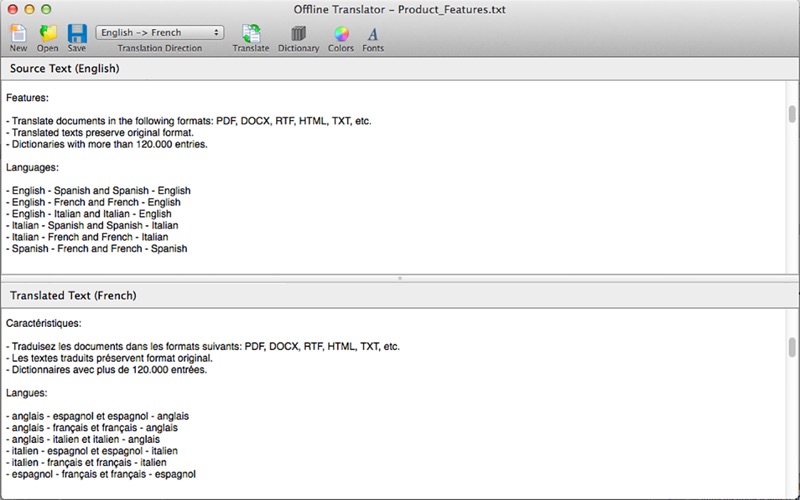Click "Italian - French and French - Italian" line
The image size is (800, 500).
(x=87, y=237)
